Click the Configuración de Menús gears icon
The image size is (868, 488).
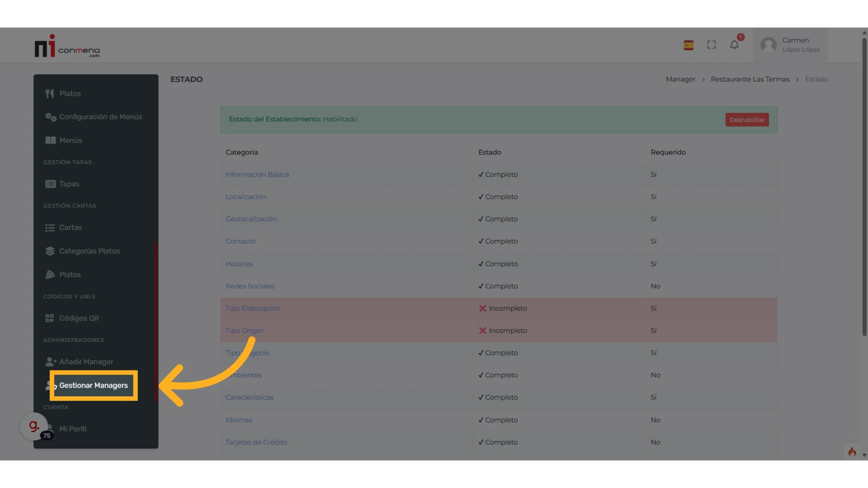click(x=50, y=117)
